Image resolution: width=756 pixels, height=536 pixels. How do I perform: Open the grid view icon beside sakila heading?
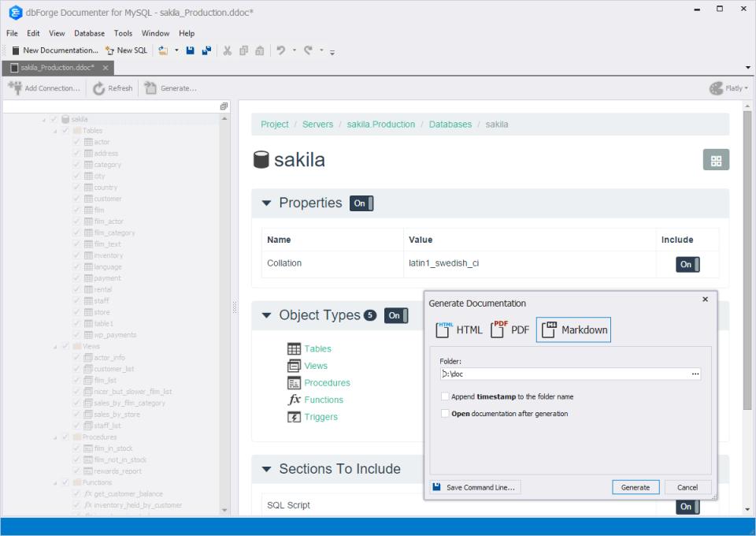pyautogui.click(x=715, y=159)
